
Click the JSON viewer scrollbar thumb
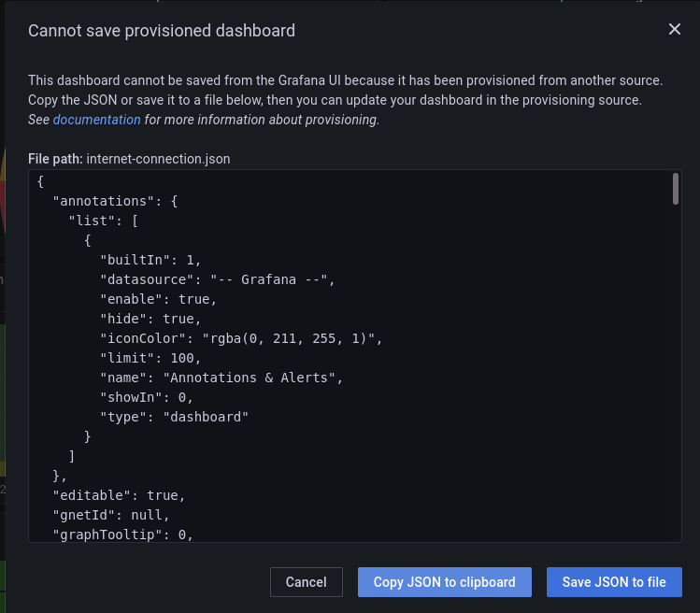pyautogui.click(x=676, y=189)
